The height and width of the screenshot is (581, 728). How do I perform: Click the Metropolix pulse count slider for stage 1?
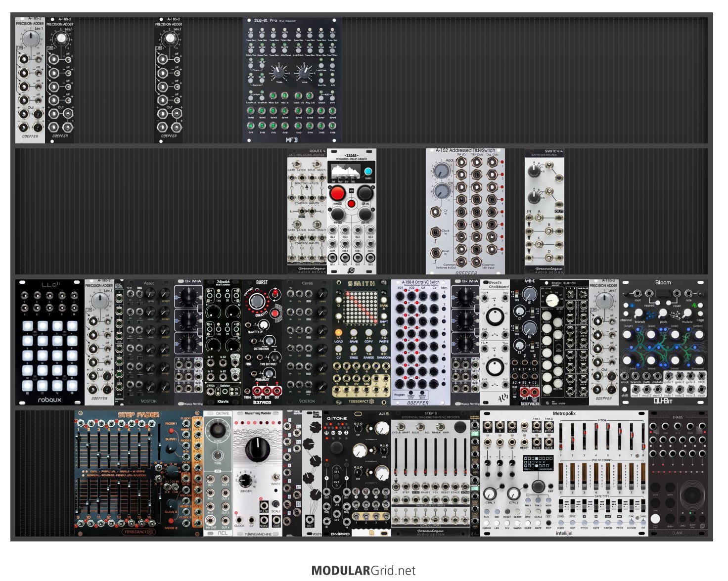point(561,477)
